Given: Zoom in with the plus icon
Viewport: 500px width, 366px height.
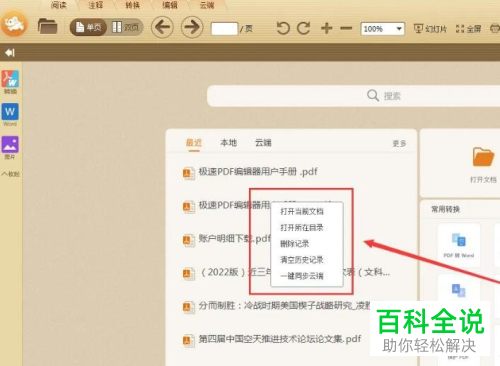Looking at the screenshot, I should tap(327, 28).
